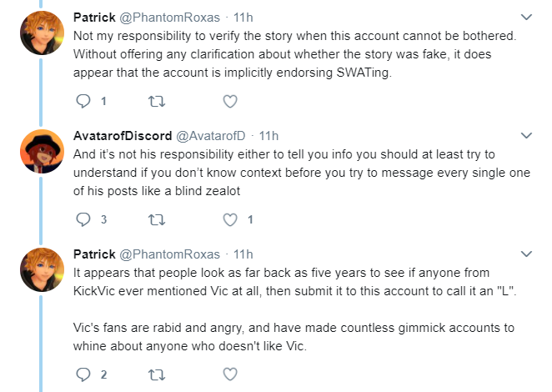The height and width of the screenshot is (392, 552).
Task: Reply to AvatarofDiscord's blind zealot tweet
Action: click(x=83, y=219)
